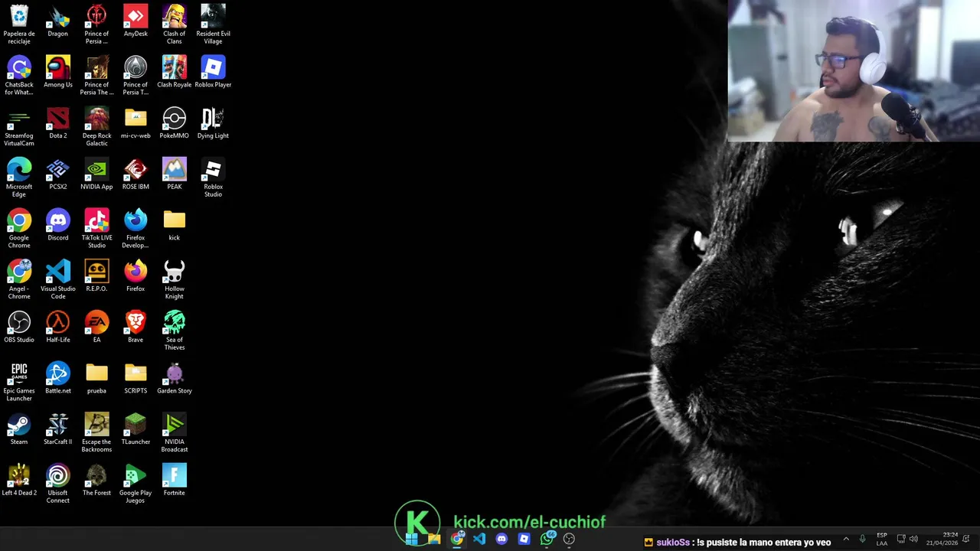Open the SCRIPTS folder
This screenshot has height=551, width=980.
(136, 378)
